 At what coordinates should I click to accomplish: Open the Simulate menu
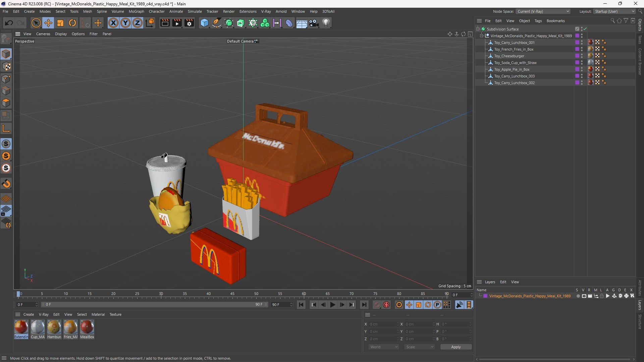tap(195, 11)
